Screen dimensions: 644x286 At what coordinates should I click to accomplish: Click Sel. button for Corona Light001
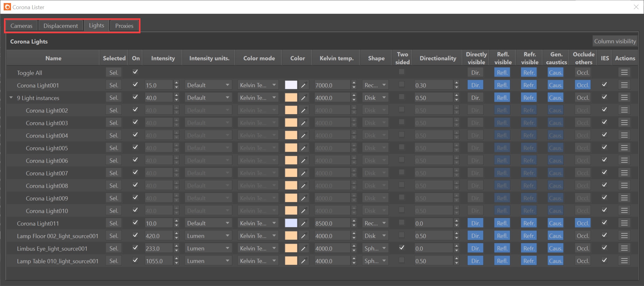pyautogui.click(x=114, y=85)
